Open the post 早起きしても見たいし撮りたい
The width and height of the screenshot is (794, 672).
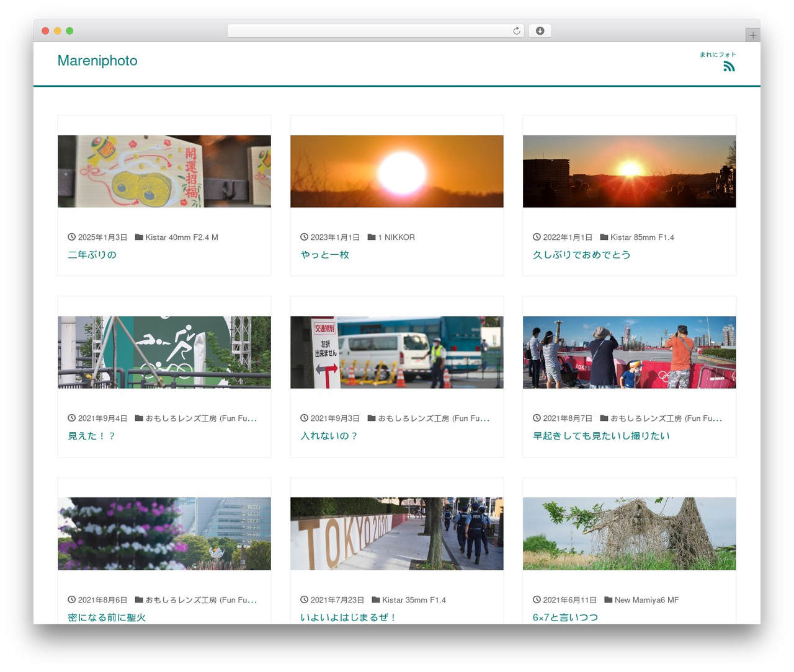(x=601, y=436)
